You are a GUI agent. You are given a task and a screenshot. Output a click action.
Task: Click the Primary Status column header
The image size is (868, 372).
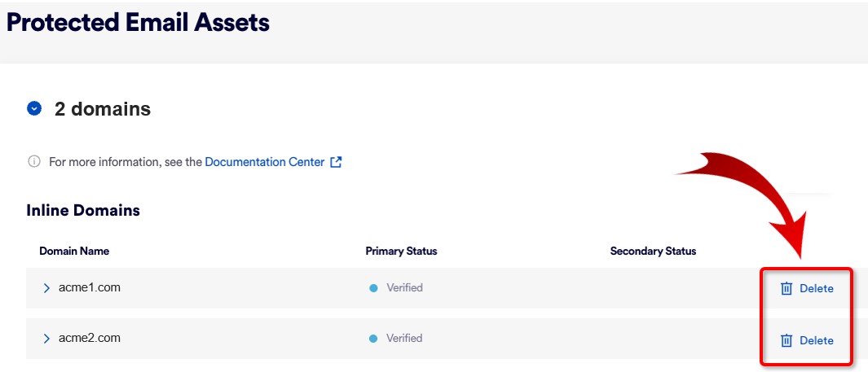tap(401, 251)
